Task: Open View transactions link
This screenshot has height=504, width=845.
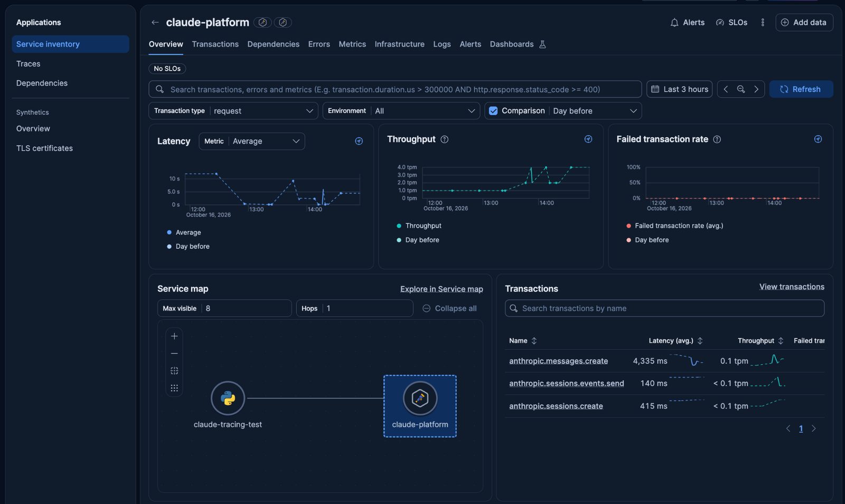Action: click(792, 287)
